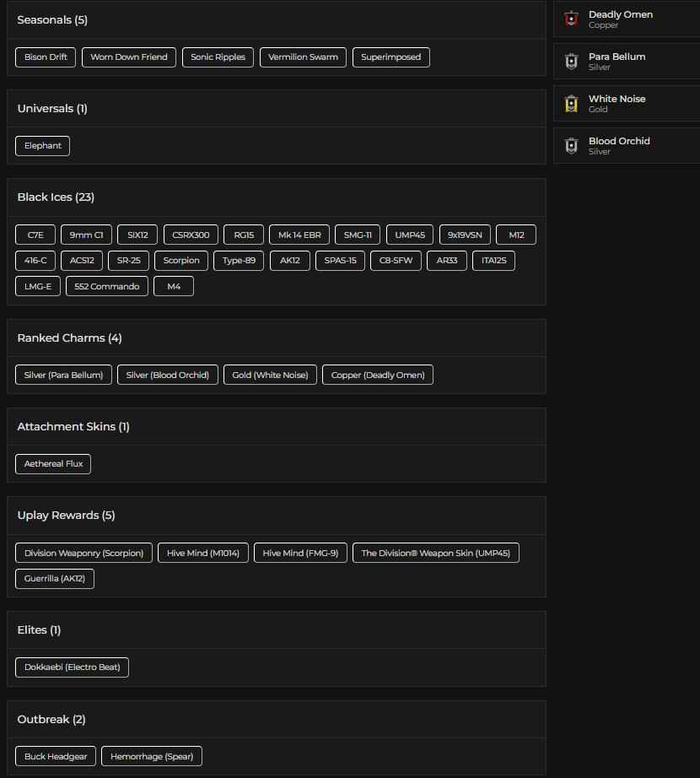This screenshot has height=778, width=700.
Task: Select the Bison Drift seasonal skin
Action: coord(45,57)
